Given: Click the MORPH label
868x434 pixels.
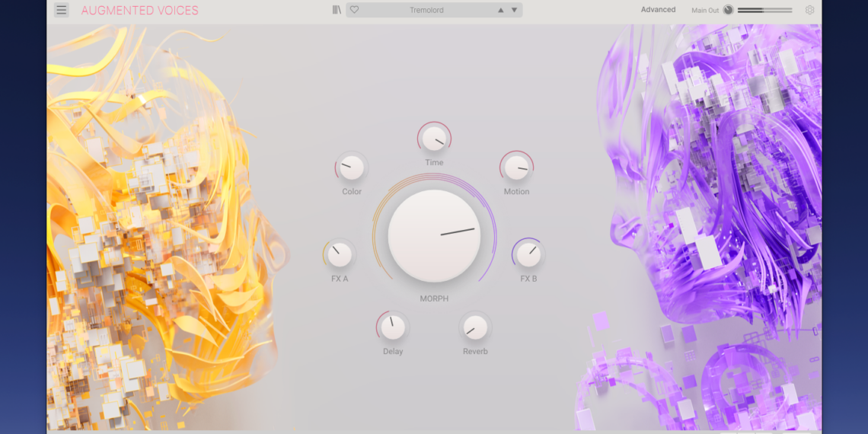Looking at the screenshot, I should point(434,298).
